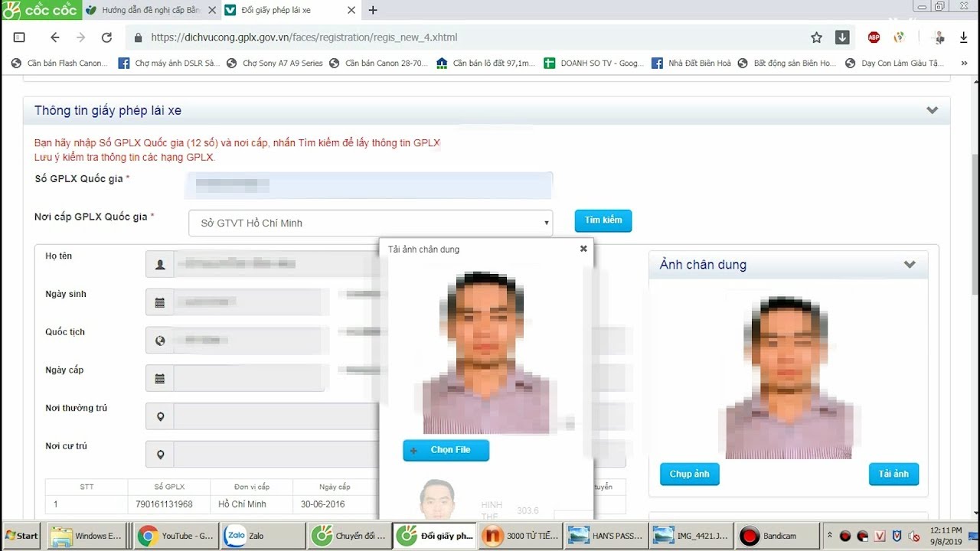This screenshot has width=980, height=551.
Task: Click the extension icon next to ABP
Action: point(900,37)
